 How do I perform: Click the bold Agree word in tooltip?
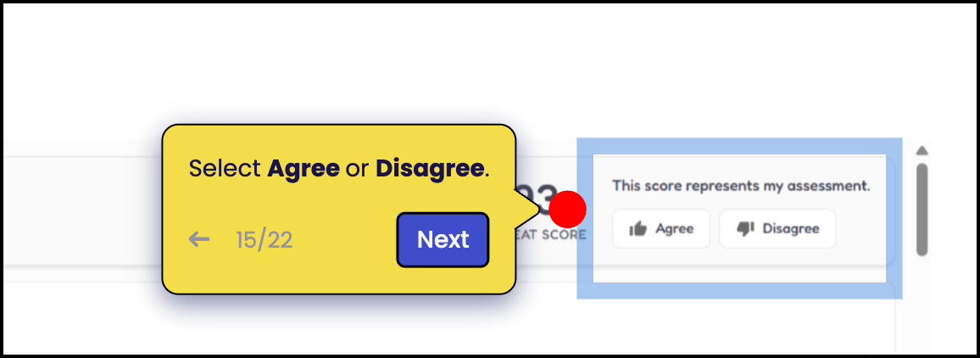click(x=303, y=168)
